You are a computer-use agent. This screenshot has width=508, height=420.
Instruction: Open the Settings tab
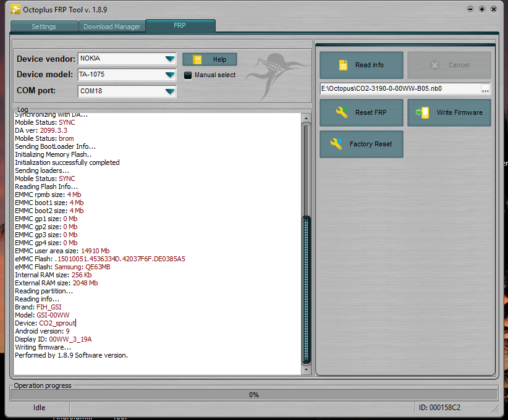[x=44, y=27]
